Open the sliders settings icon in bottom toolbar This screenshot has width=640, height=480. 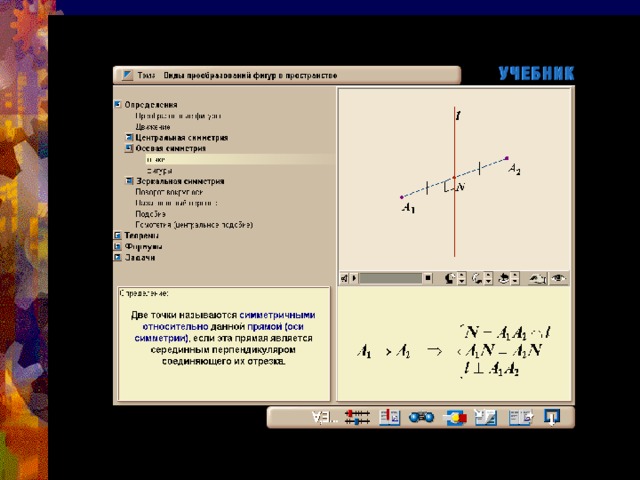(x=357, y=417)
